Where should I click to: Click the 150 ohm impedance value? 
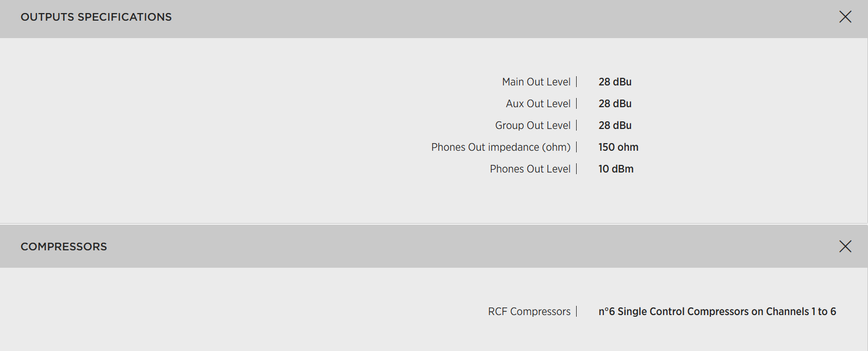point(618,147)
